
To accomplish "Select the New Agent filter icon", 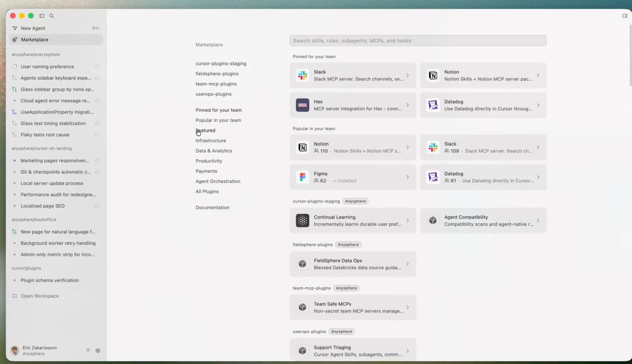I will click(15, 28).
